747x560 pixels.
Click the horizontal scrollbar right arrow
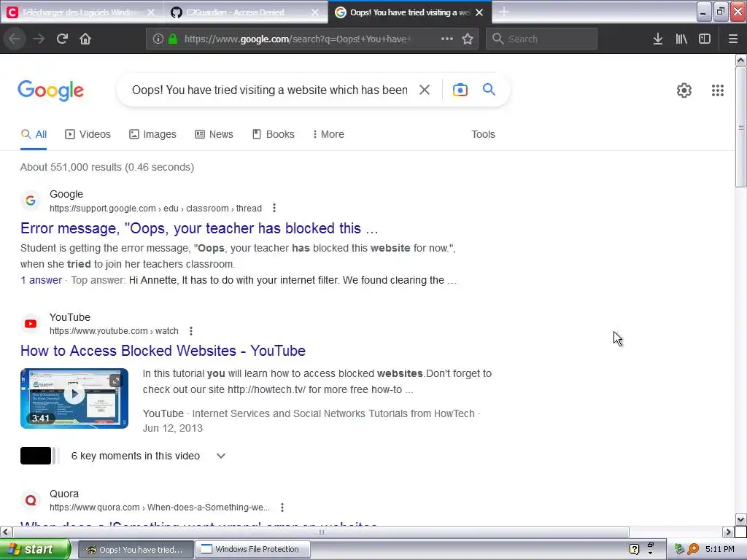coord(728,532)
